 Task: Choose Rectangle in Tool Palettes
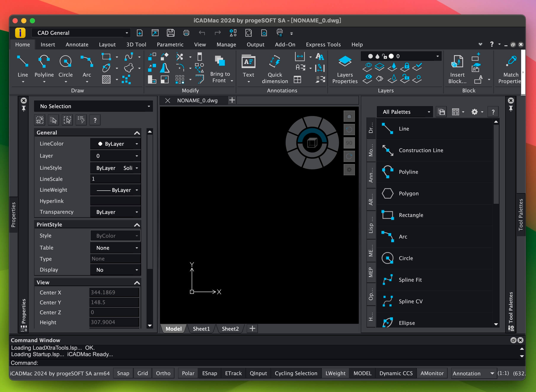point(435,215)
